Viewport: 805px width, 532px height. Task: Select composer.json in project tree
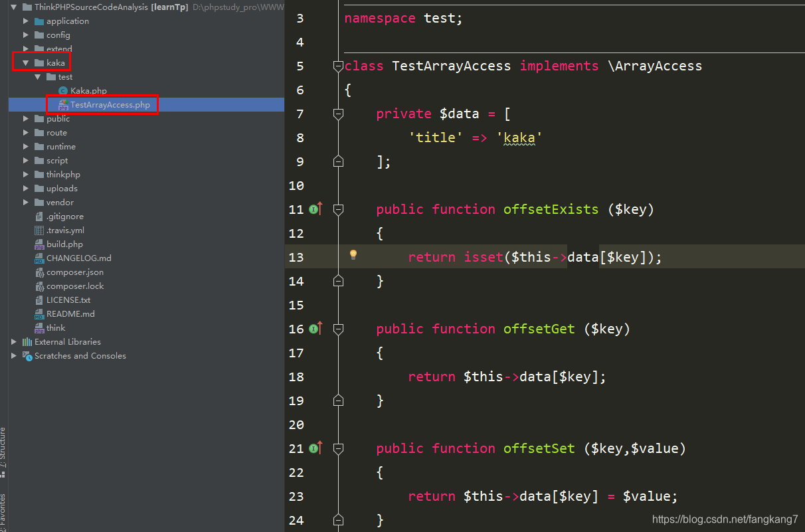pos(75,272)
